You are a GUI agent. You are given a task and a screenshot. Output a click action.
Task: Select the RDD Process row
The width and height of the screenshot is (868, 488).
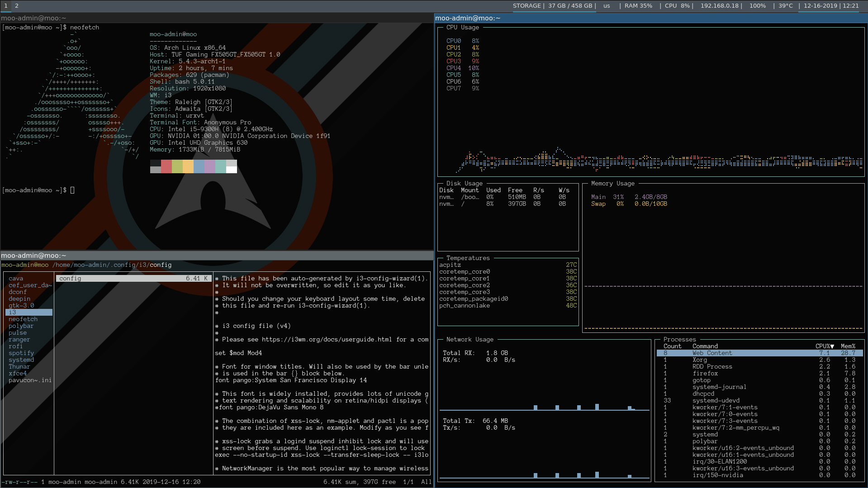coord(760,367)
